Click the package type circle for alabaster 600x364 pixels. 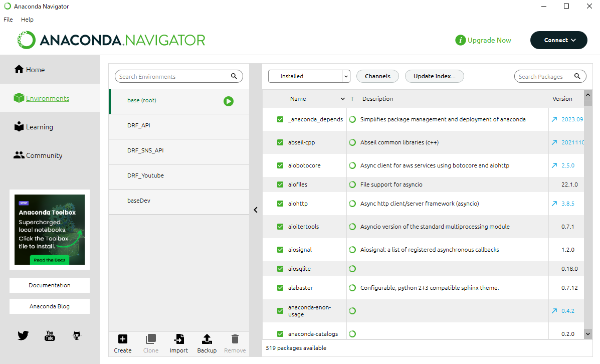point(352,288)
